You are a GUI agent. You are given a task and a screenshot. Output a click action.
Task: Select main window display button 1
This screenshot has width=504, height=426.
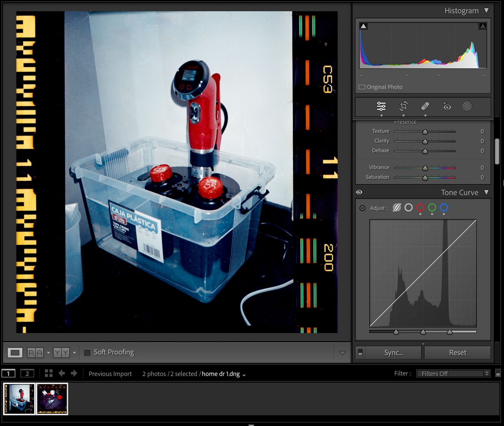pyautogui.click(x=8, y=374)
